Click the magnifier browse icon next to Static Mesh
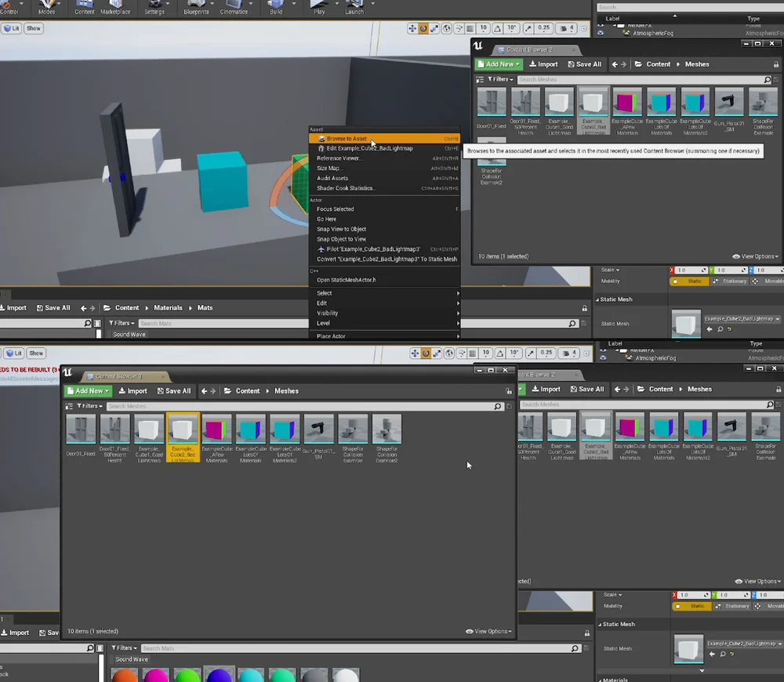 (720, 329)
